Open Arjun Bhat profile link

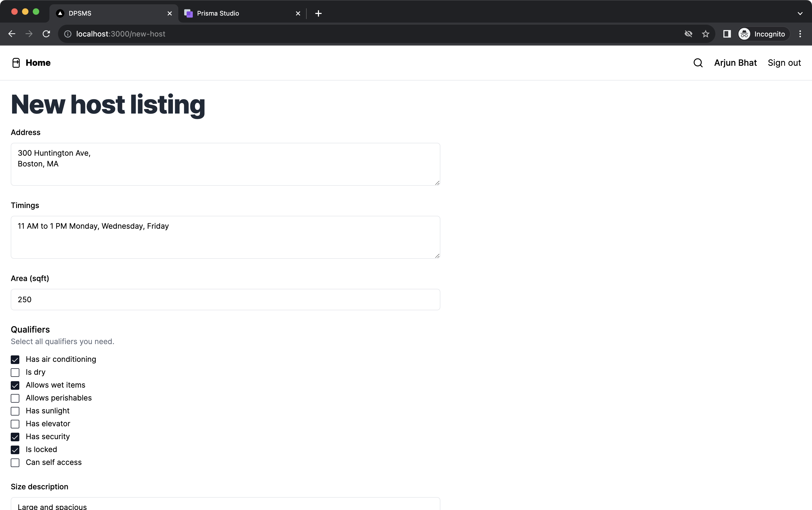click(x=735, y=63)
